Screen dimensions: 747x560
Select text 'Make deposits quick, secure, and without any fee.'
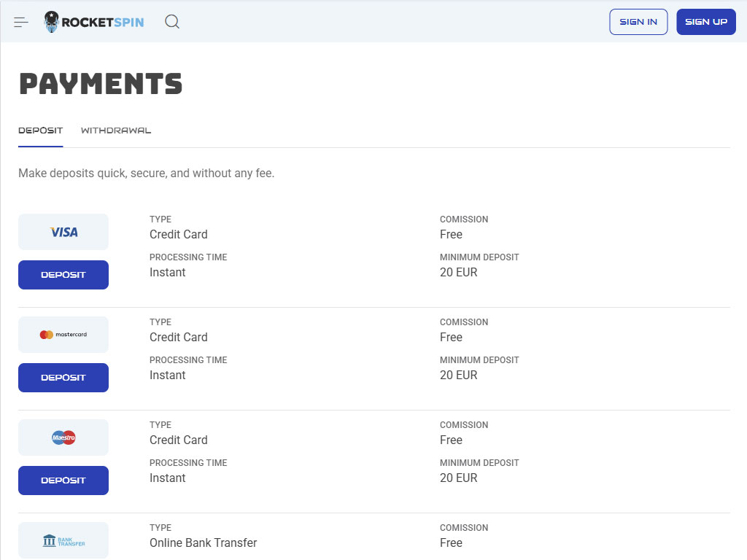146,174
